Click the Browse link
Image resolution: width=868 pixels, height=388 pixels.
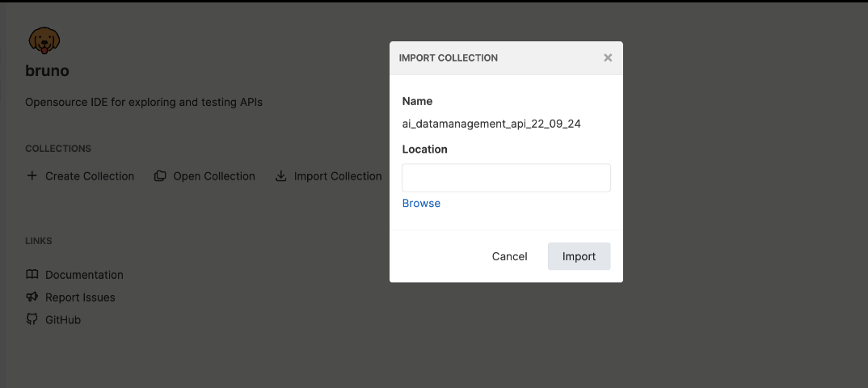[421, 203]
